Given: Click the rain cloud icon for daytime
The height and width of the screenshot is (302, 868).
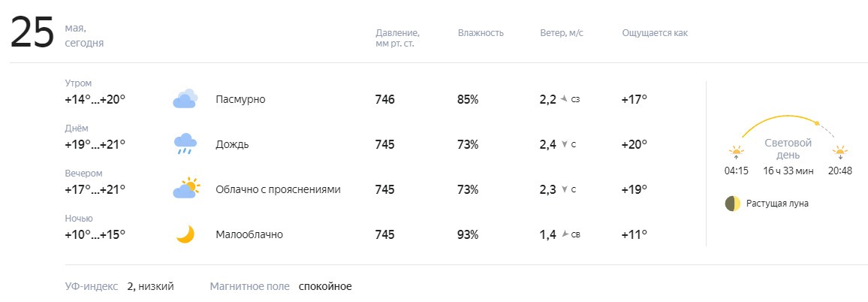Looking at the screenshot, I should coord(185,144).
